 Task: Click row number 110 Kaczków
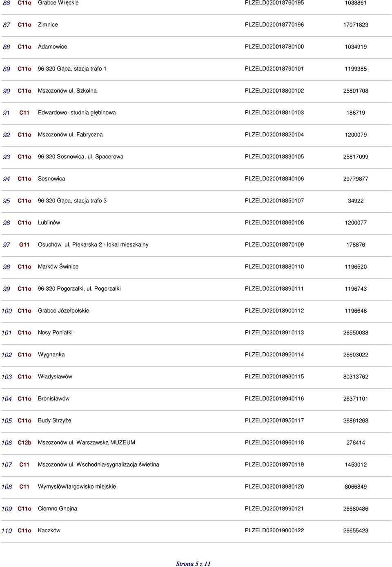pyautogui.click(x=7, y=531)
